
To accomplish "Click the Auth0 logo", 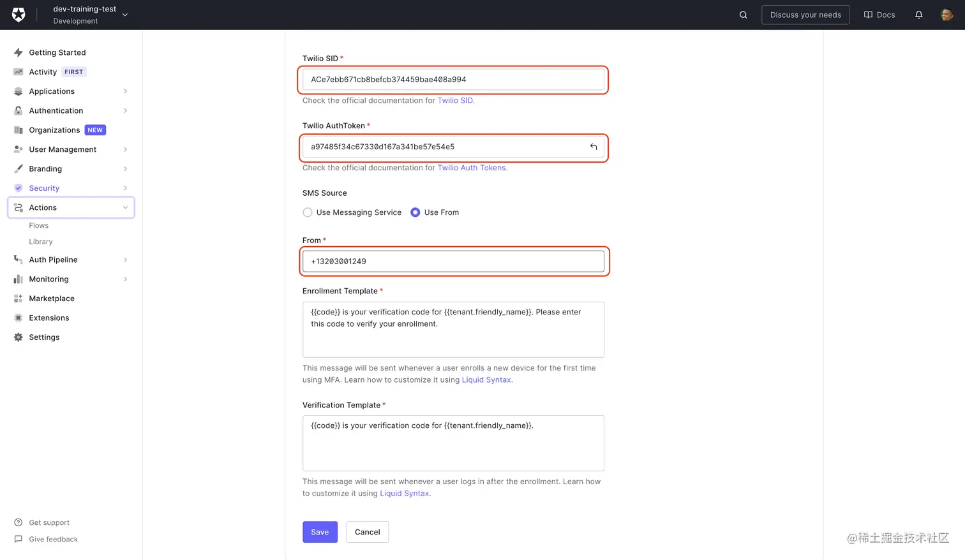I will pos(17,13).
